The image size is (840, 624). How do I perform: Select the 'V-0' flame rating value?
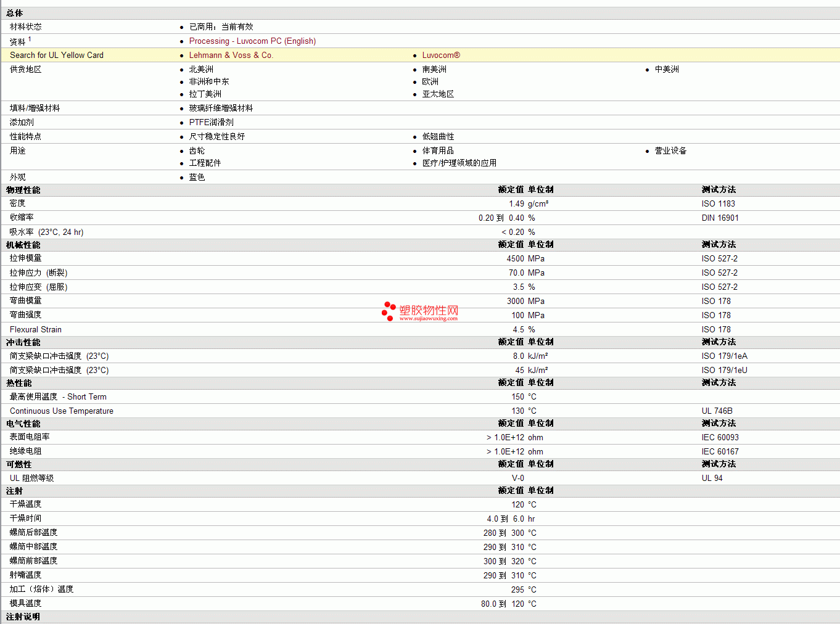click(518, 478)
